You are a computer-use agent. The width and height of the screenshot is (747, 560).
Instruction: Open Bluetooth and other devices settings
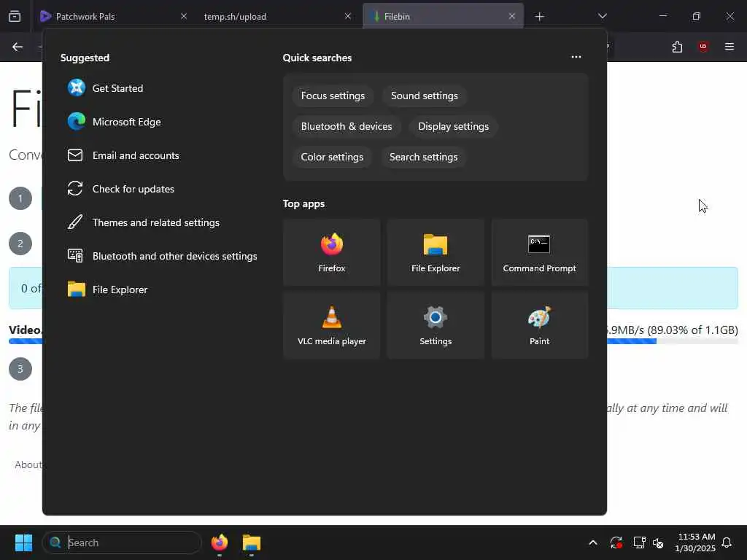click(x=163, y=256)
